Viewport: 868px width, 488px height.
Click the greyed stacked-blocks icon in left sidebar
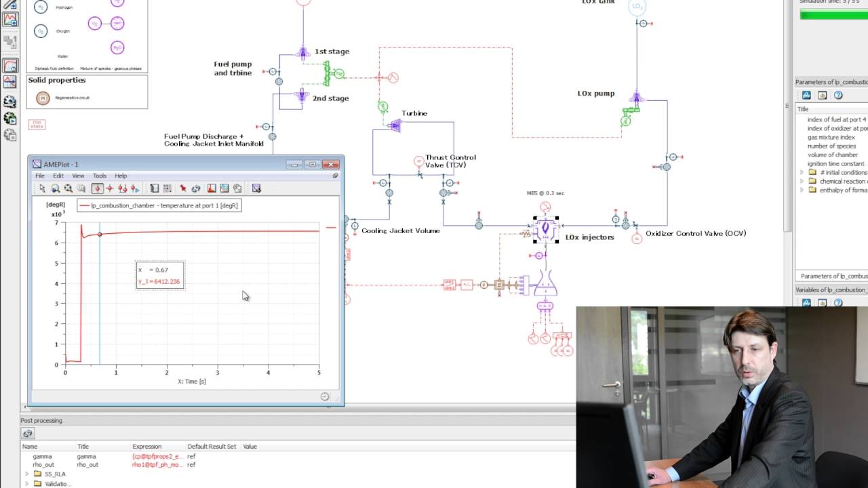tap(9, 43)
